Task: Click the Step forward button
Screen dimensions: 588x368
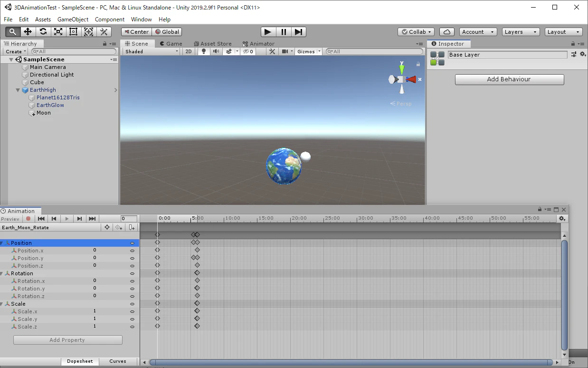Action: [298, 32]
